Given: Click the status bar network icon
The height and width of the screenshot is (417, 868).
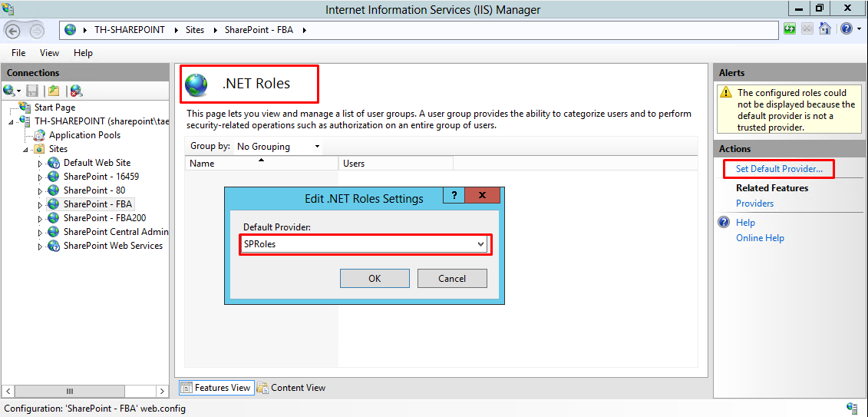Looking at the screenshot, I should click(x=852, y=409).
